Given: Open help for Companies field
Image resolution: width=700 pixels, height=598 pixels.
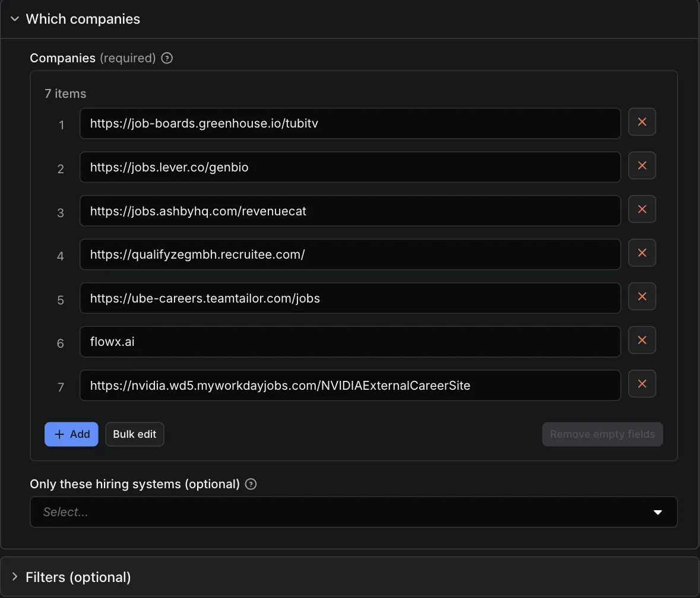Looking at the screenshot, I should click(167, 58).
